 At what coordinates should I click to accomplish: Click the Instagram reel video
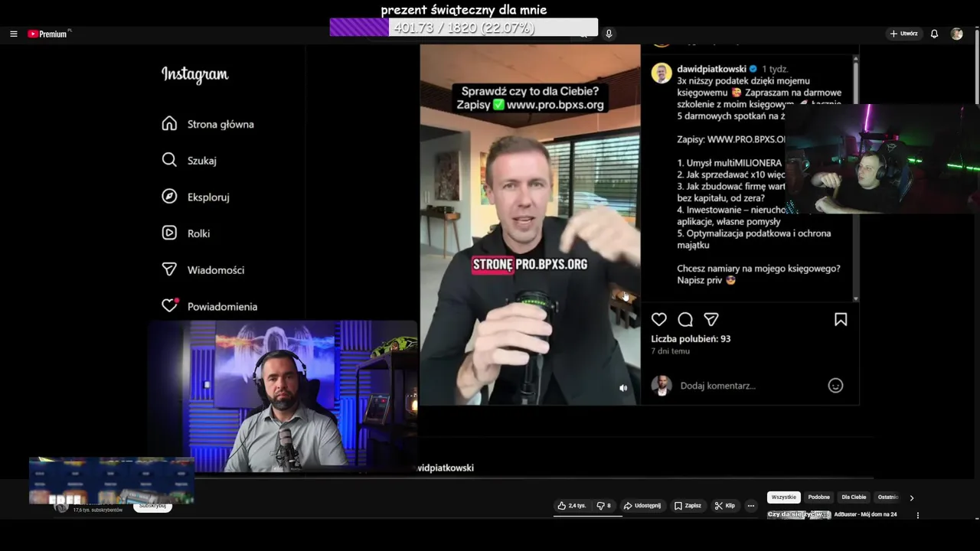(x=530, y=224)
